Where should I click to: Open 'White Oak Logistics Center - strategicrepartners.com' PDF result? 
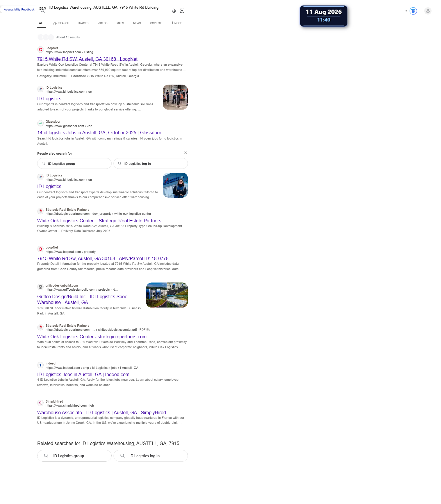point(92,337)
